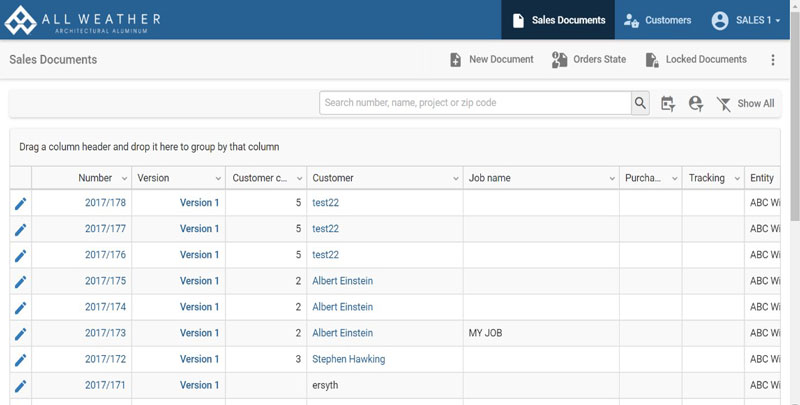Open Locked Documents list
Viewport: 800px width, 405px height.
pos(696,60)
